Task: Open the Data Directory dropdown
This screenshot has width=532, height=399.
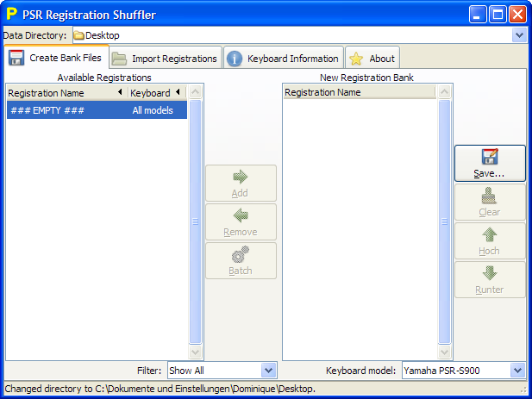Action: [x=518, y=35]
